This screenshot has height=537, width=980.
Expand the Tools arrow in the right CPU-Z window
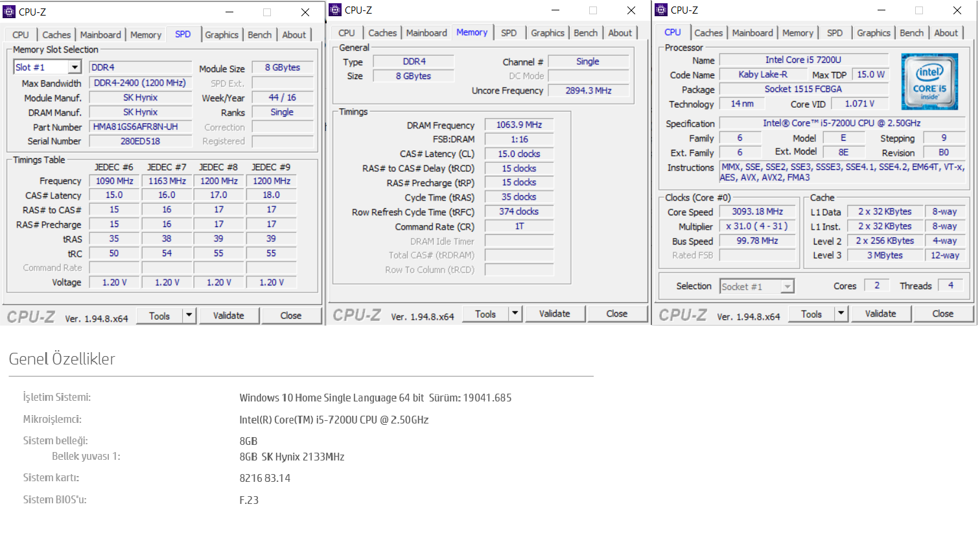(x=841, y=314)
